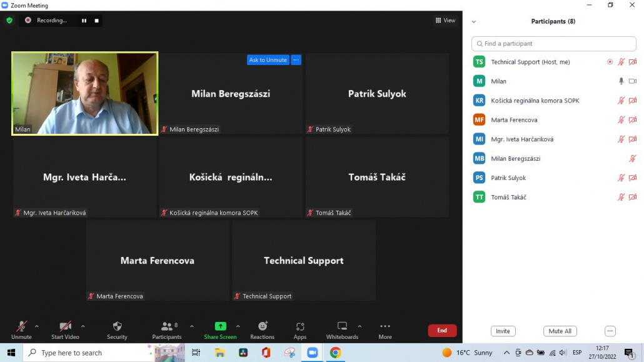The height and width of the screenshot is (362, 644).
Task: Open the More menu in toolbar
Action: (385, 329)
